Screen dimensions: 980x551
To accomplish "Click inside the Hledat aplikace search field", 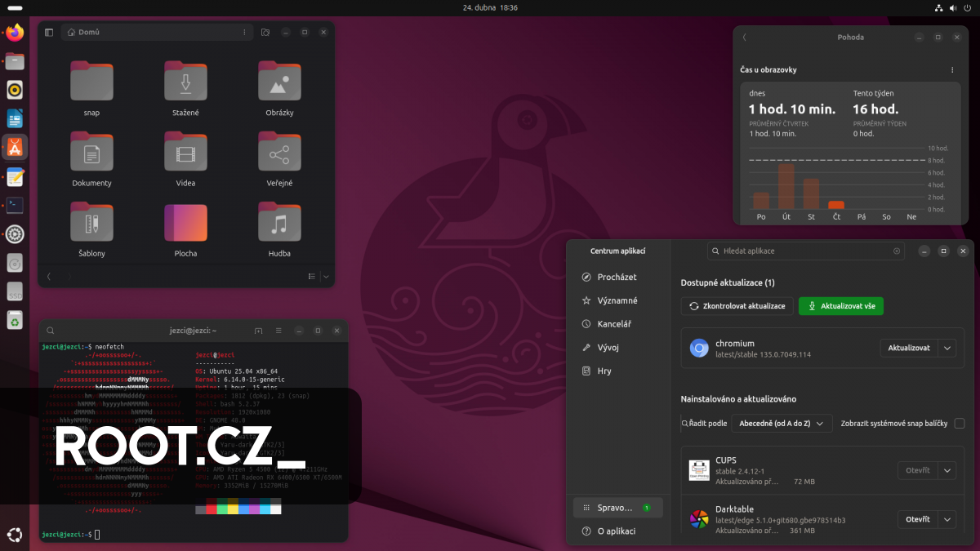I will [806, 251].
